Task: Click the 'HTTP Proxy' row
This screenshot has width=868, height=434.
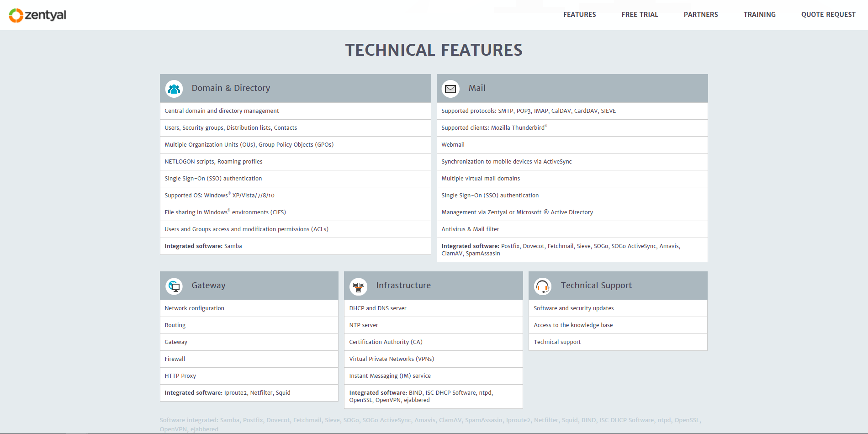Action: click(x=249, y=376)
